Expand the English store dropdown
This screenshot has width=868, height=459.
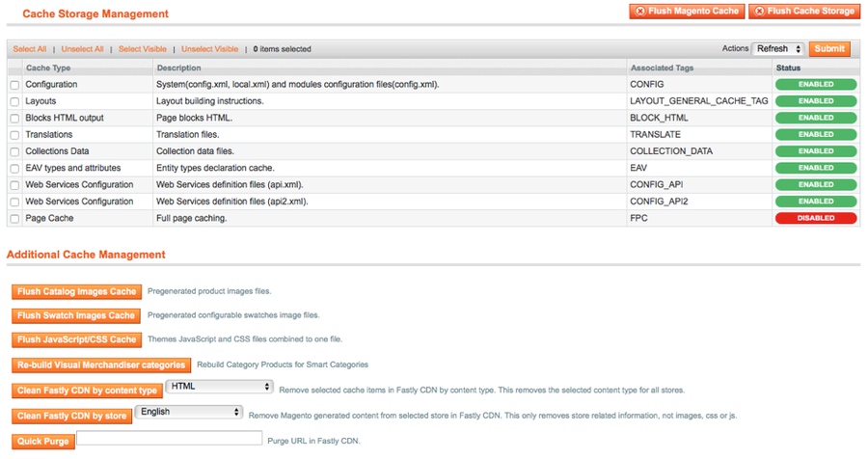click(189, 412)
